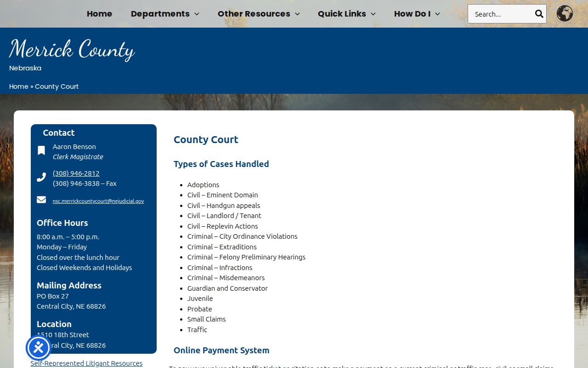This screenshot has height=368, width=588.
Task: Click the envelope email icon
Action: (x=41, y=199)
